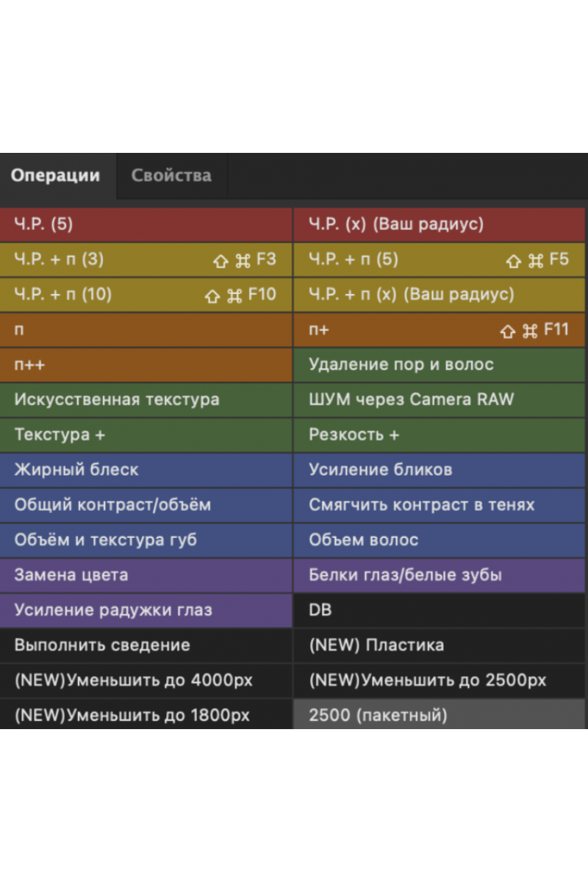This screenshot has height=882, width=588.
Task: Run Смягчить контраст в тенях action
Action: 439,505
